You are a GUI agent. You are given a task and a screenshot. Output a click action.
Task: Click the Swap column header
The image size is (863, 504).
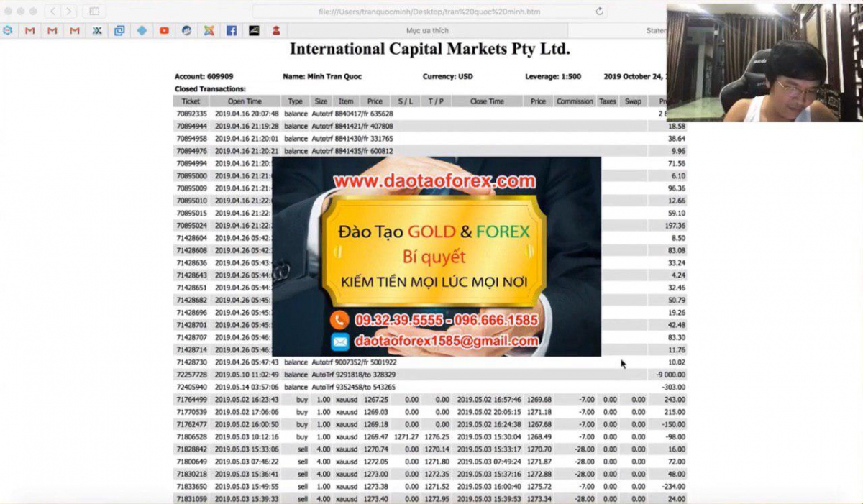[x=633, y=101]
